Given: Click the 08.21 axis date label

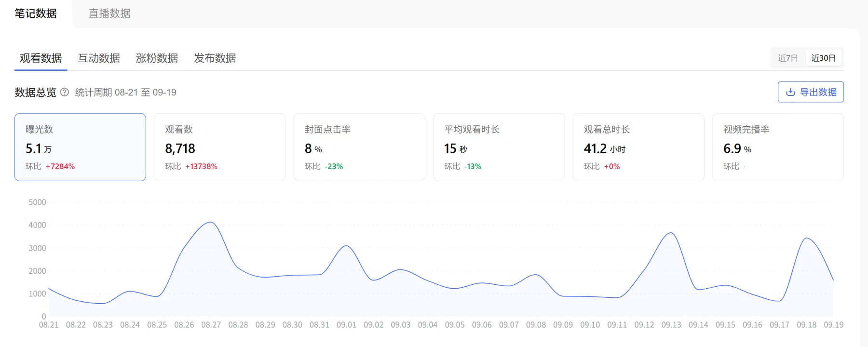Looking at the screenshot, I should (x=49, y=325).
